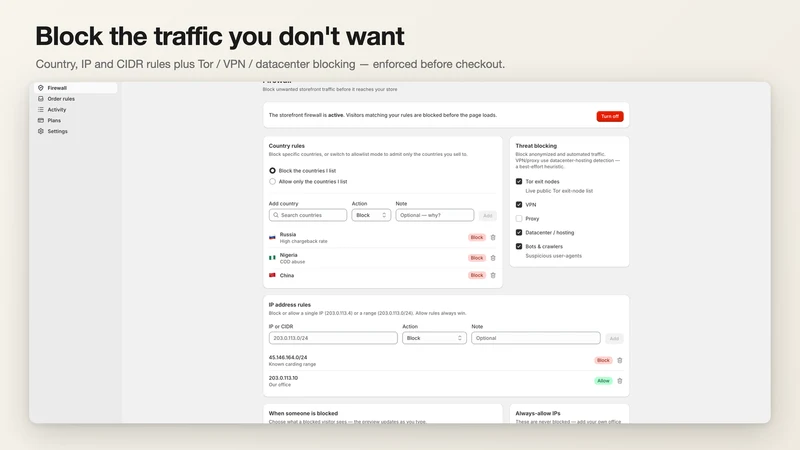This screenshot has height=450, width=800.
Task: Click 'Live public Tor exit-node list' text
Action: coord(559,191)
